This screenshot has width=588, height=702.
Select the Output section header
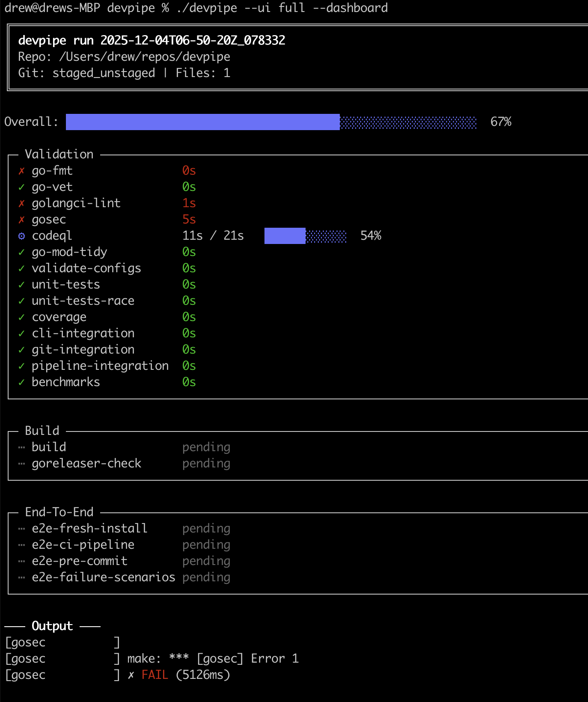tap(52, 626)
